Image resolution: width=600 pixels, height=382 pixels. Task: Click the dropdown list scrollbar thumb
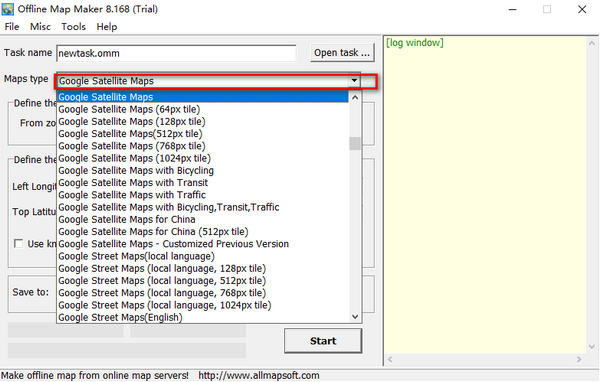[355, 144]
